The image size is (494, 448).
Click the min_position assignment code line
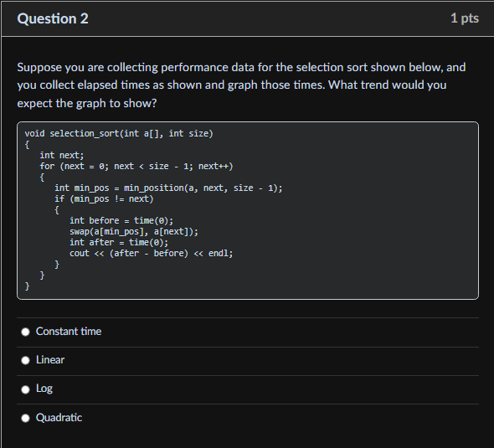pyautogui.click(x=168, y=188)
